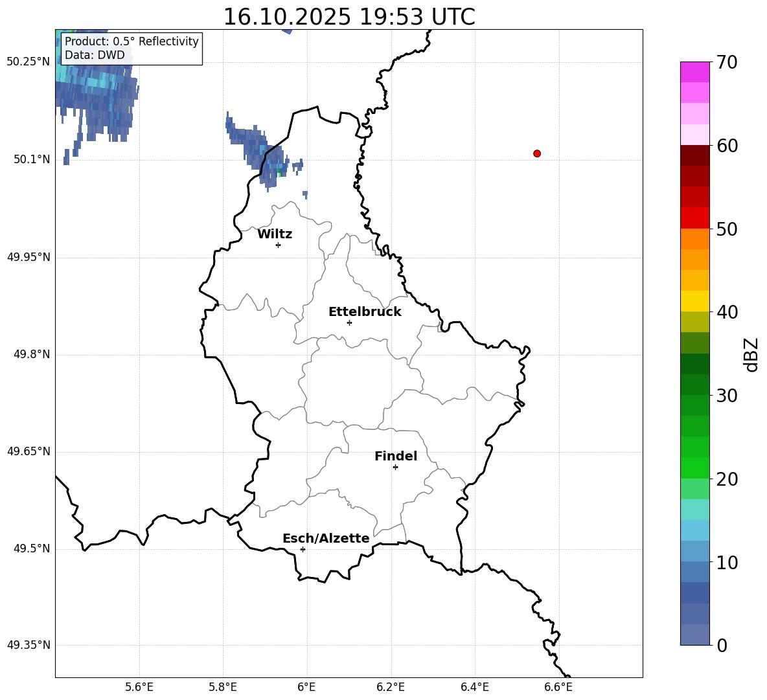Click the 50 tick on the colorbar
The width and height of the screenshot is (767, 700).
727,229
